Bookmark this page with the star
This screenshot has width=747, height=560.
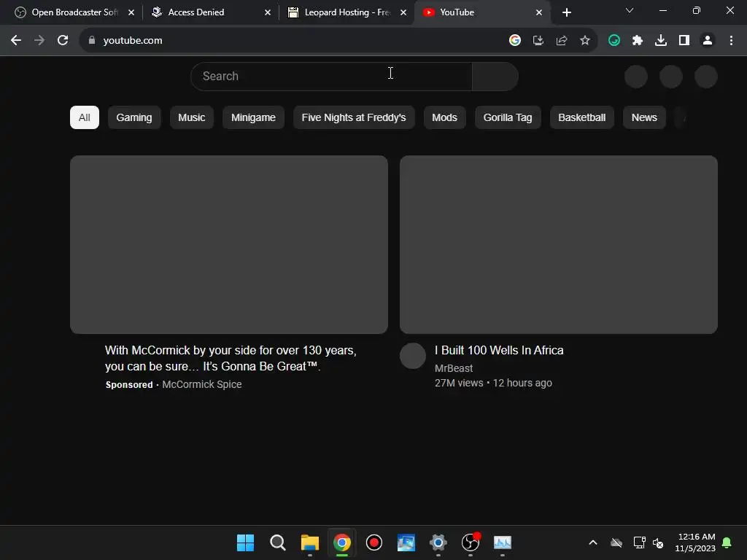coord(585,41)
